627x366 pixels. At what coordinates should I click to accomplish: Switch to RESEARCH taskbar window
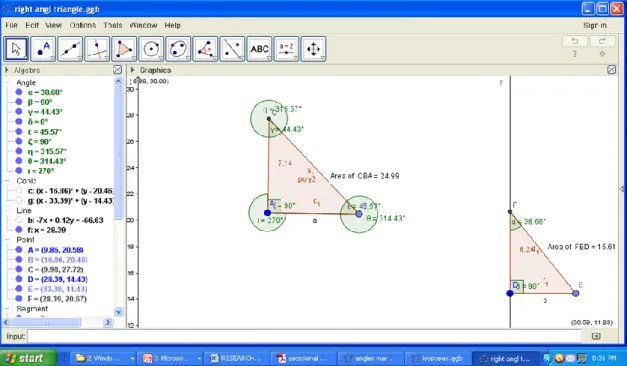(236, 358)
